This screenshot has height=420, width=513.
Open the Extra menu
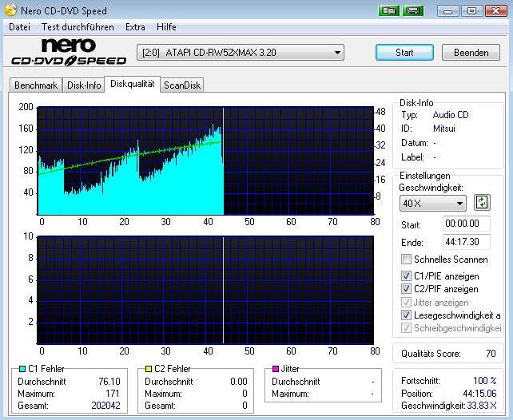(x=135, y=27)
